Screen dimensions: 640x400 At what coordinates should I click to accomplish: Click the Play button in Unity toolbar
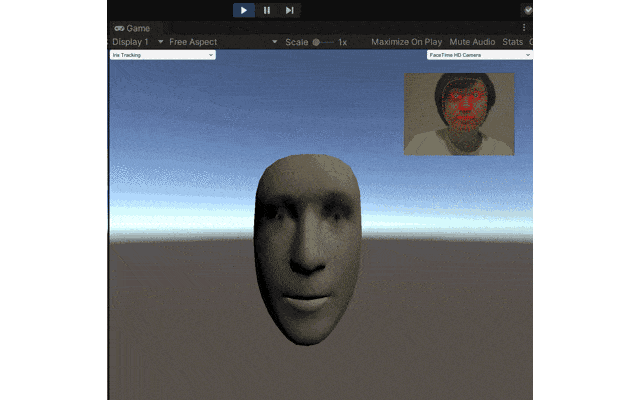point(244,10)
